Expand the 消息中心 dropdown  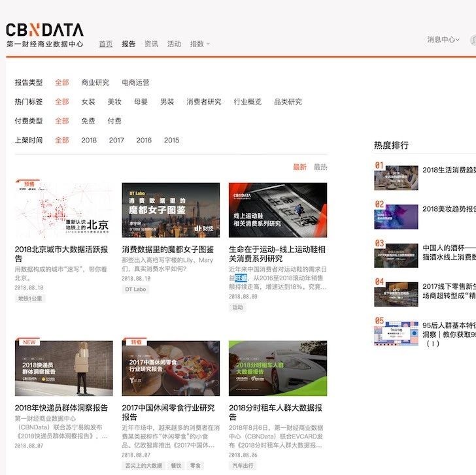[443, 39]
